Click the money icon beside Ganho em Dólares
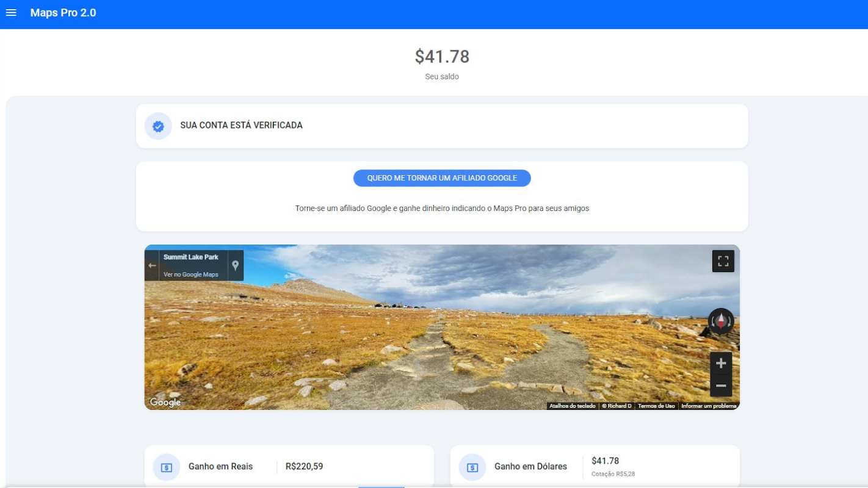 click(472, 468)
